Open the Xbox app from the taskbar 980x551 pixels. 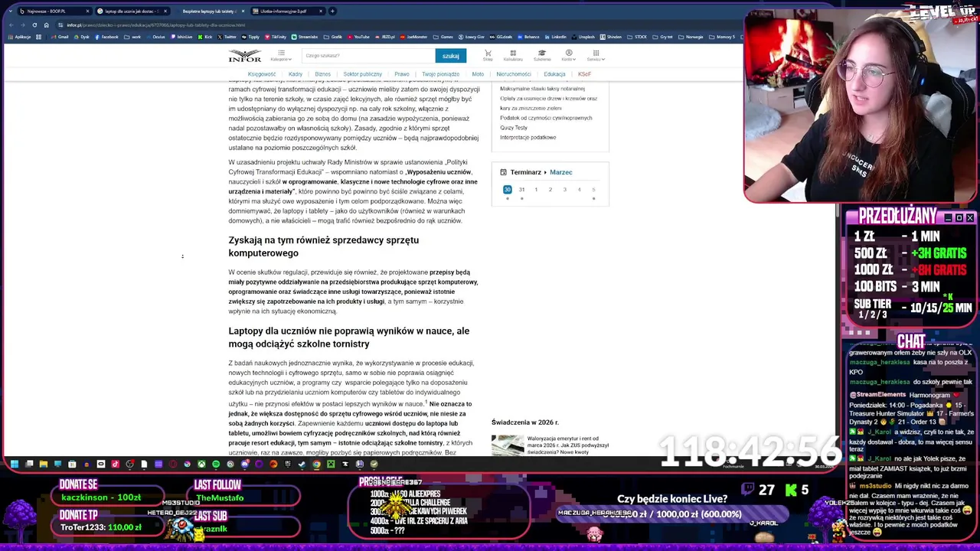202,464
